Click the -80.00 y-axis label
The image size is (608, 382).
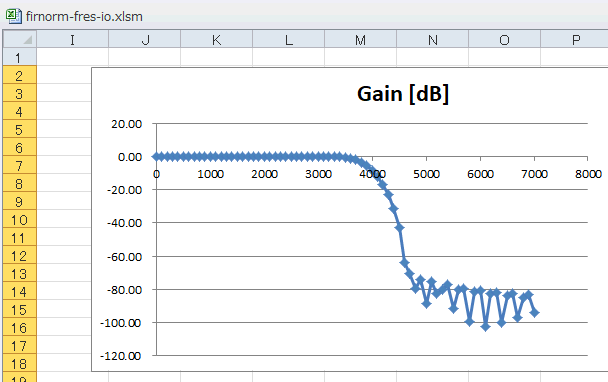point(124,290)
